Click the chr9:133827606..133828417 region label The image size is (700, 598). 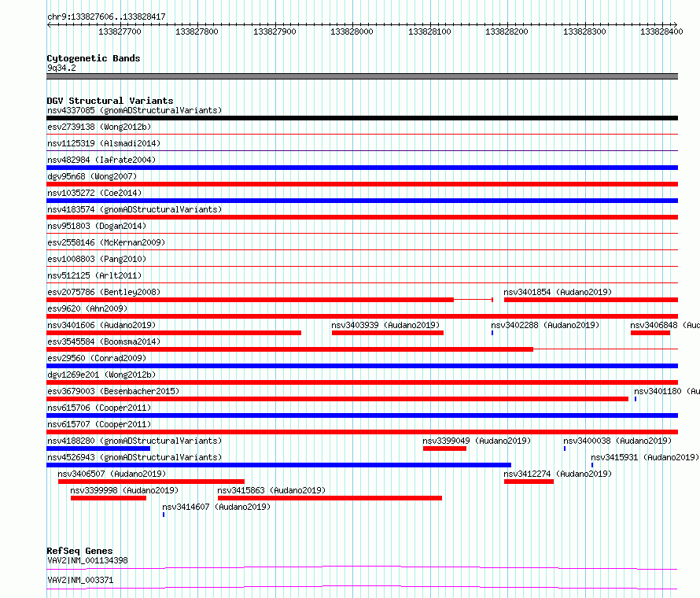tap(106, 17)
